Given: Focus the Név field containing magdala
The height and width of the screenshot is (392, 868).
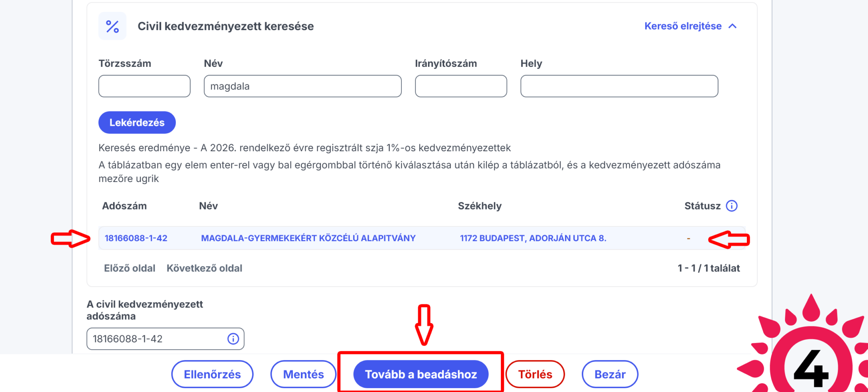Looking at the screenshot, I should point(303,86).
